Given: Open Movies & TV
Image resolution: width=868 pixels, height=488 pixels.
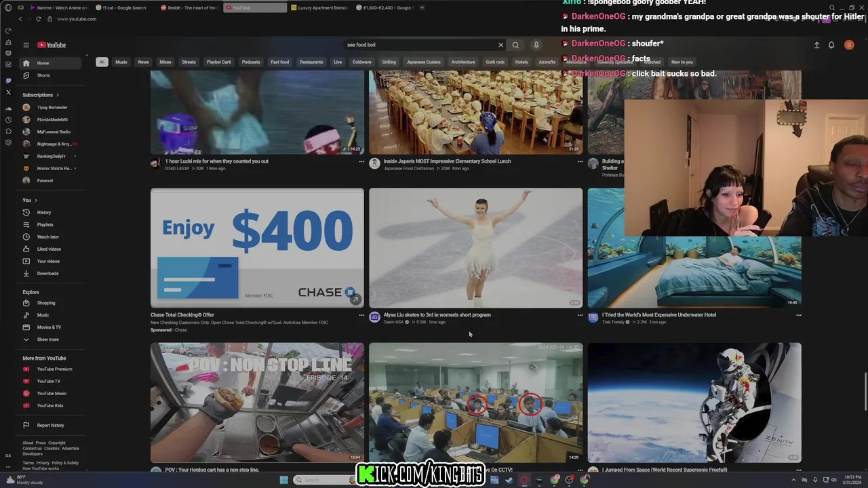Looking at the screenshot, I should pyautogui.click(x=51, y=327).
